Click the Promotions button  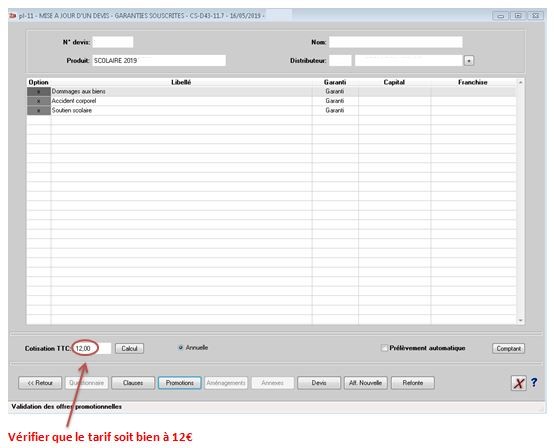[x=179, y=383]
